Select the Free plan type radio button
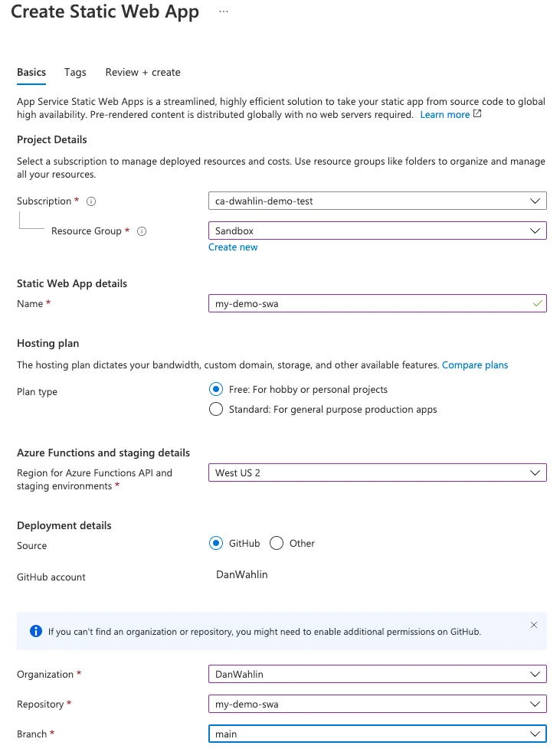Viewport: 560px width, 752px height. 216,389
